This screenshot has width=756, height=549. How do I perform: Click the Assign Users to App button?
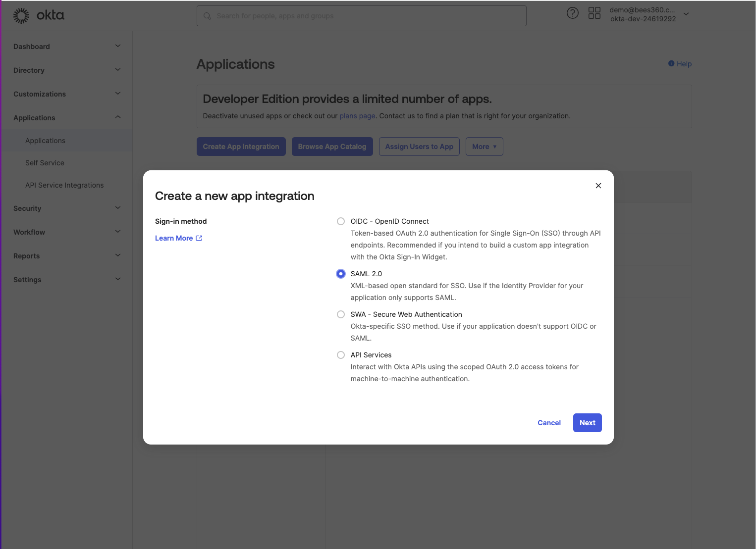pos(419,147)
